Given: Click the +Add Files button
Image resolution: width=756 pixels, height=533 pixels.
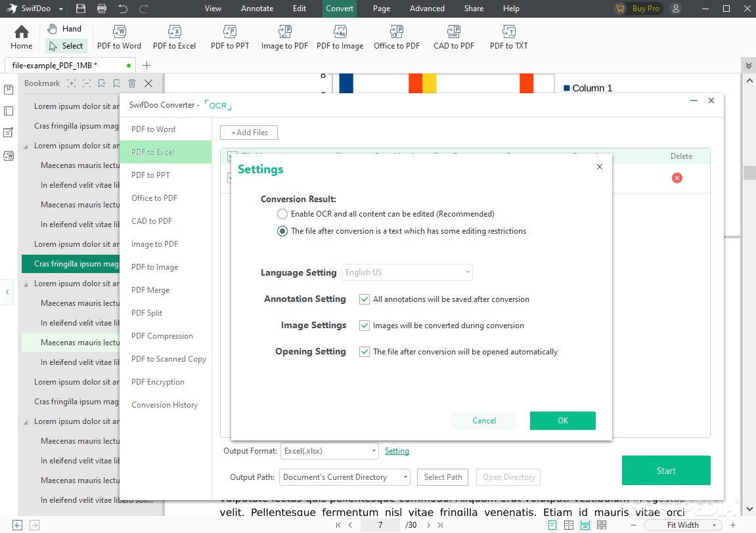Looking at the screenshot, I should pyautogui.click(x=249, y=133).
